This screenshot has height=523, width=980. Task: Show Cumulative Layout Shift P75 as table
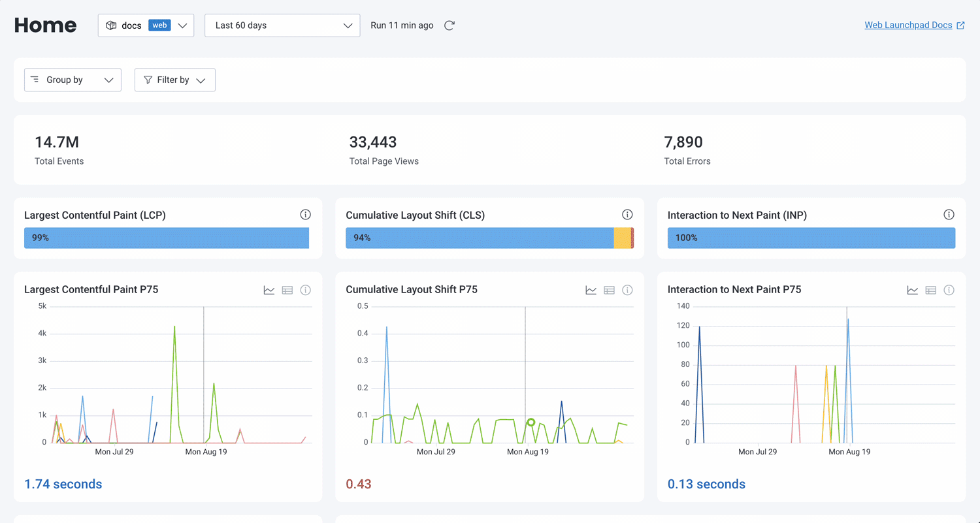pyautogui.click(x=610, y=290)
